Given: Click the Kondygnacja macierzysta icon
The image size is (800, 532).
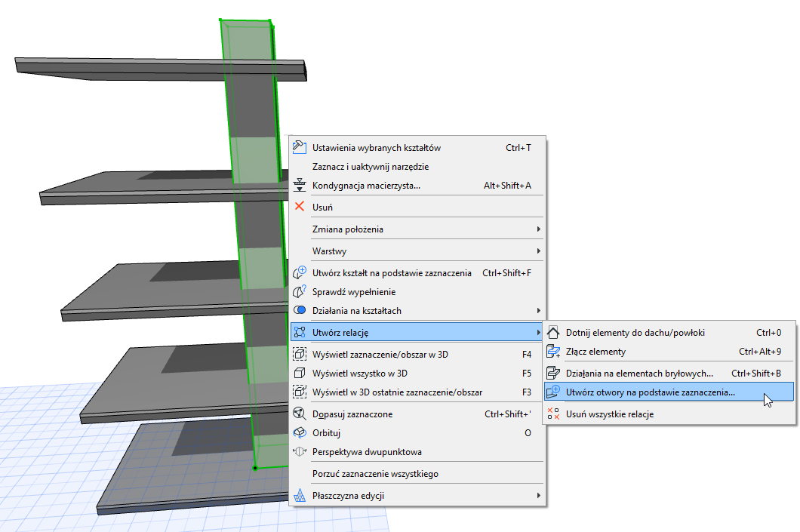Looking at the screenshot, I should pos(300,185).
